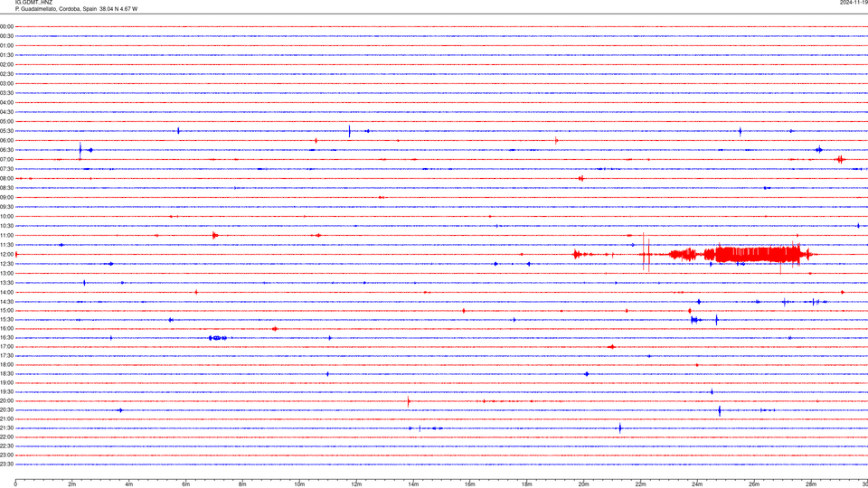Click the 20:00 time label
Screen dimensions: 868x488
(x=6, y=401)
